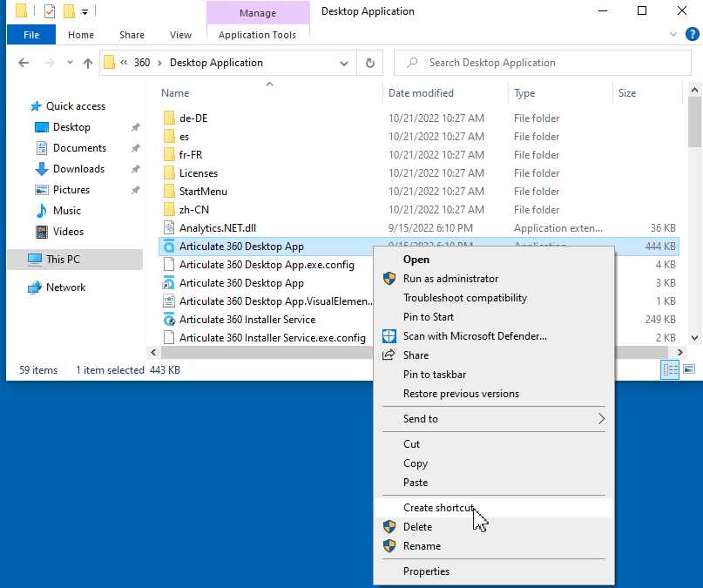Select the fr-FR folder row
Image resolution: width=703 pixels, height=588 pixels.
419,154
